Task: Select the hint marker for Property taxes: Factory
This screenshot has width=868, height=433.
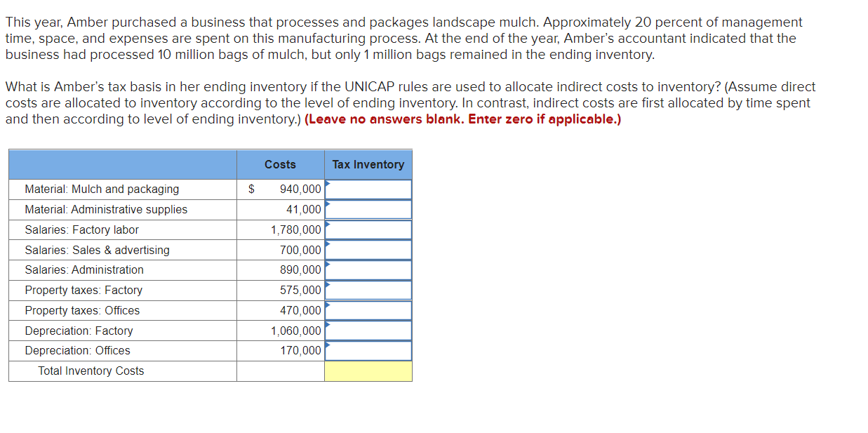Action: (327, 284)
